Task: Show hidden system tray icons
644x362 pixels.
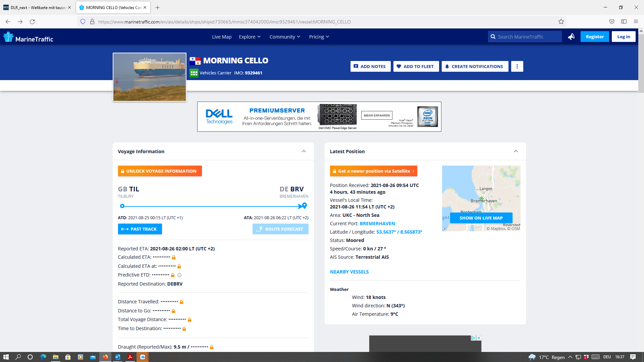Action: [570, 357]
